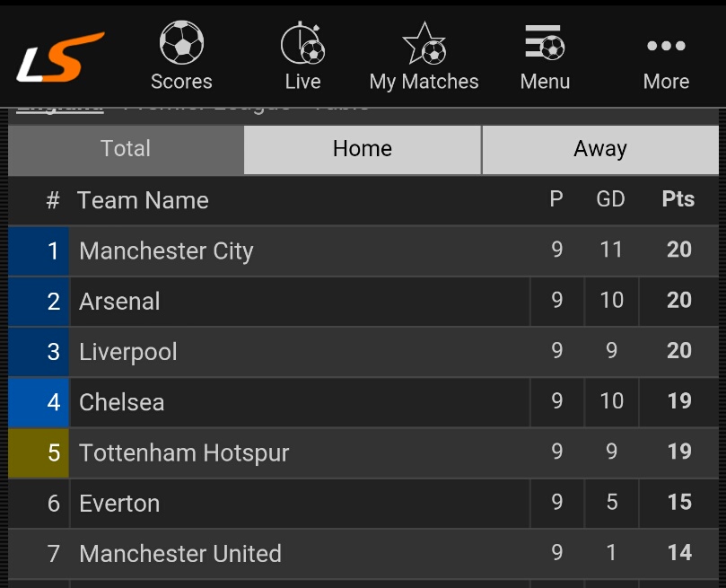Open the Menu icon
Image resolution: width=726 pixels, height=588 pixels.
click(544, 43)
